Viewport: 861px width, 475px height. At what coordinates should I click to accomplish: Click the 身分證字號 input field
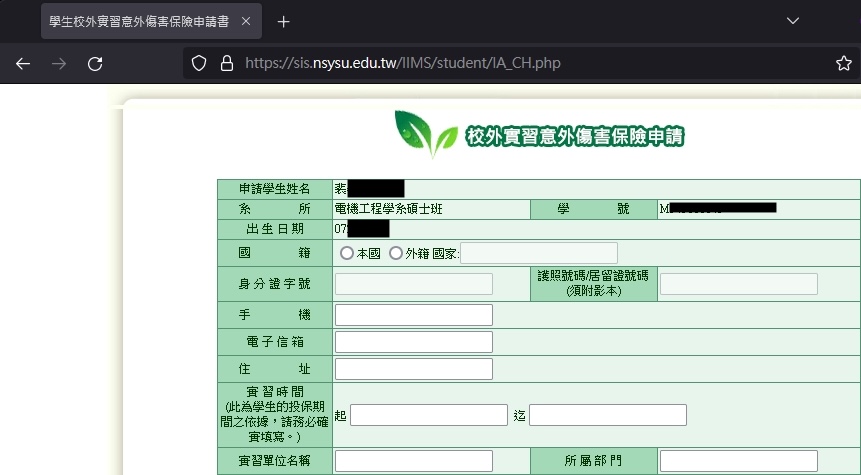[413, 284]
